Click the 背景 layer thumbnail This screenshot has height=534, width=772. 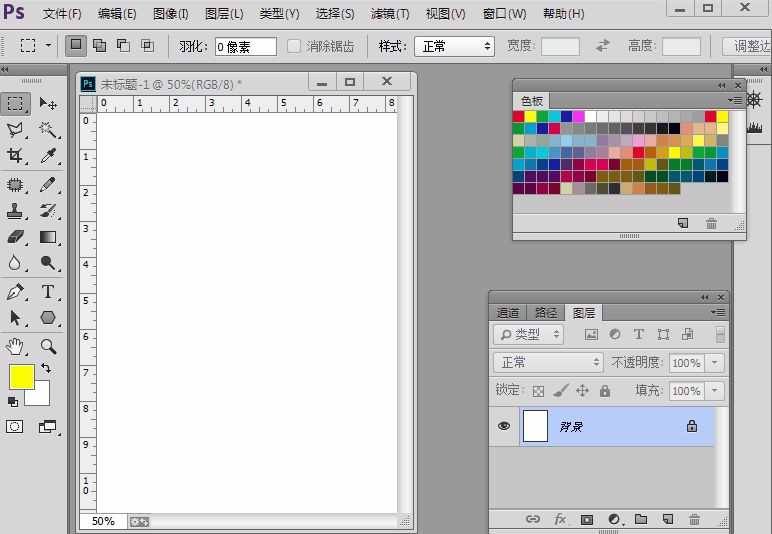click(x=535, y=426)
